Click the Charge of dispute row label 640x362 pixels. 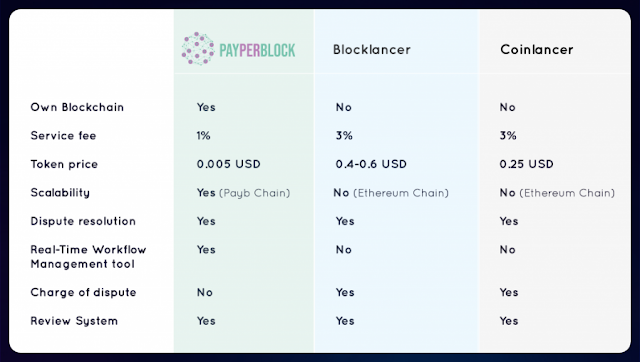click(x=83, y=293)
